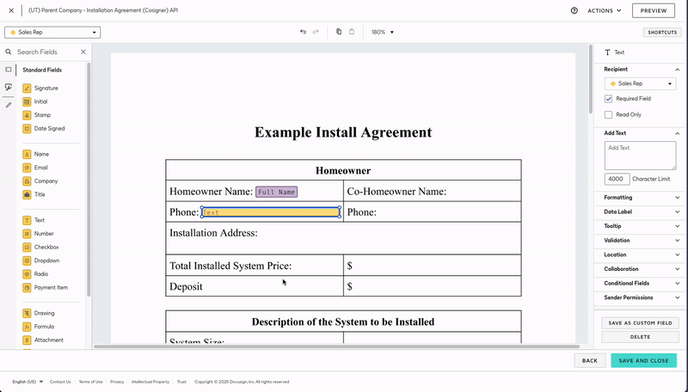The width and height of the screenshot is (688, 392).
Task: Open the help question mark icon
Action: tap(574, 11)
